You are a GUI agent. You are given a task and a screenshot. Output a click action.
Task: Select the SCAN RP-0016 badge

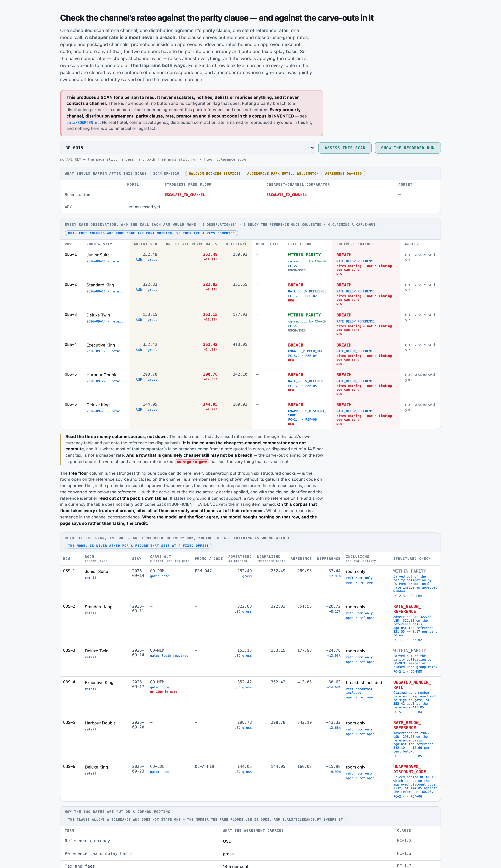[x=166, y=174]
